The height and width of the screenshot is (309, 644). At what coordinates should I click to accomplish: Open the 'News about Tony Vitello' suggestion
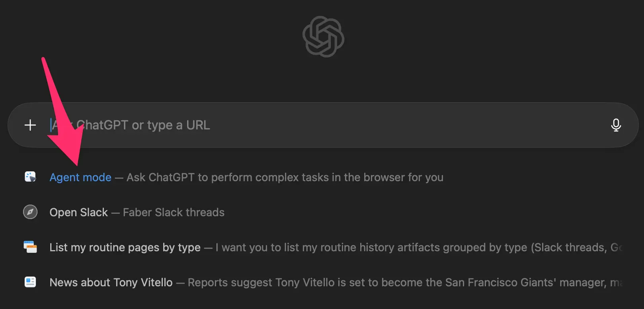pyautogui.click(x=111, y=282)
